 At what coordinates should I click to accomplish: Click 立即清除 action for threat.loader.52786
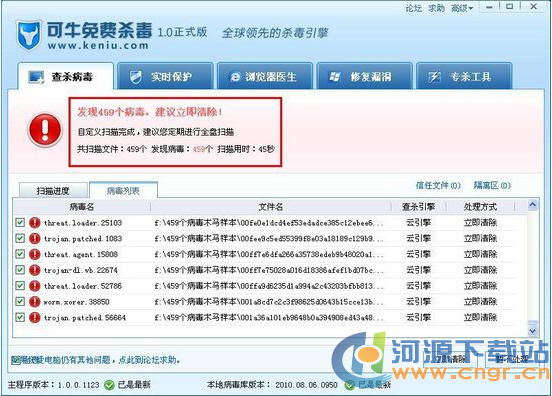point(480,286)
